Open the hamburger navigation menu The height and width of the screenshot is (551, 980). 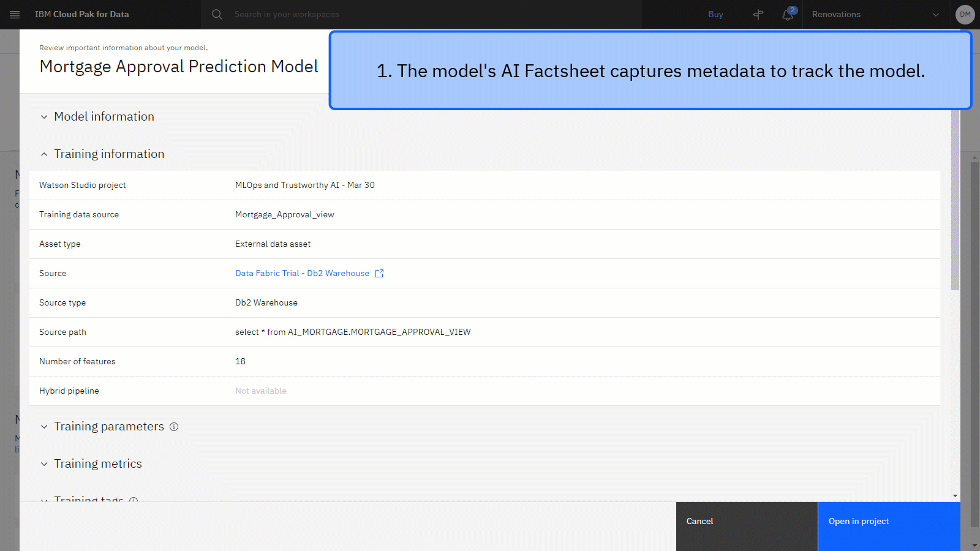coord(15,14)
